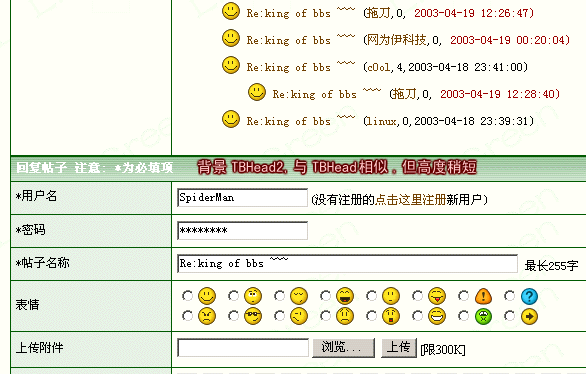586x374 pixels.
Task: Open the 点击这里注册 registration link
Action: pos(410,200)
